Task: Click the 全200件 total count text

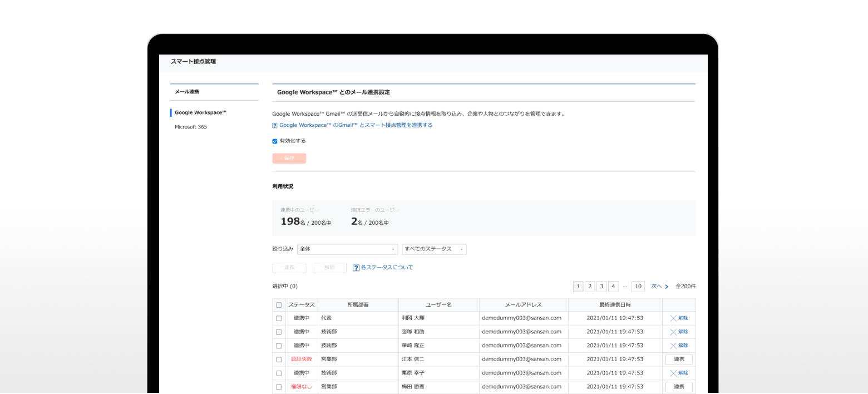Action: (685, 287)
